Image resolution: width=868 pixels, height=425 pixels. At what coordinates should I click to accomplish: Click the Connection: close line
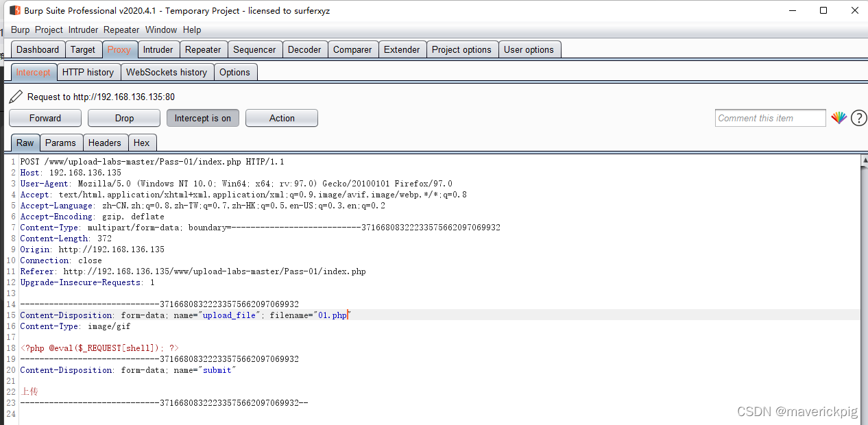coord(61,260)
